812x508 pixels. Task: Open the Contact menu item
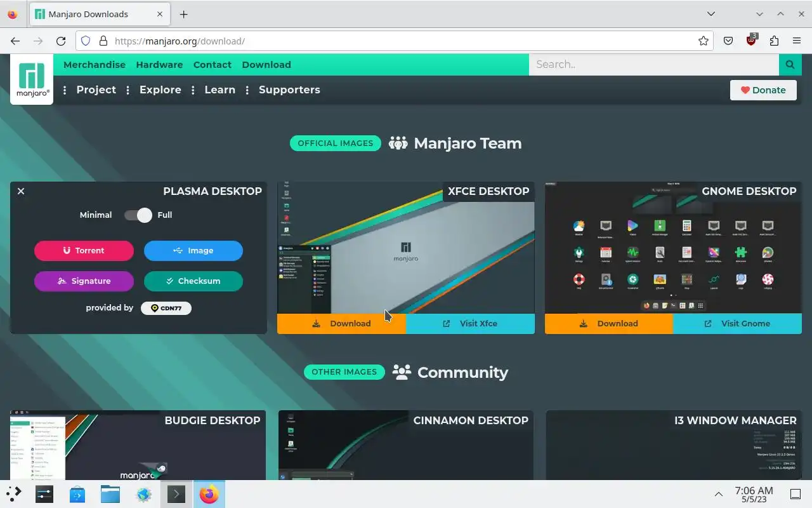tap(213, 65)
